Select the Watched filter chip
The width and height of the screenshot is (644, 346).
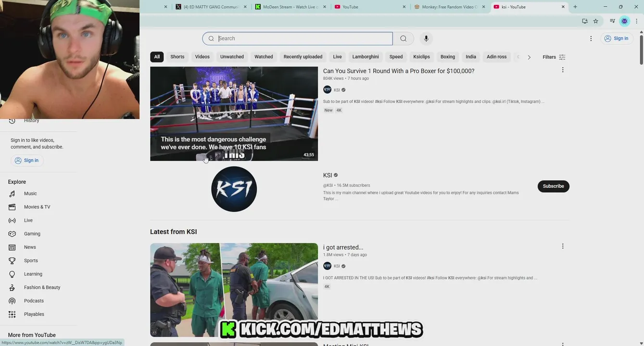pyautogui.click(x=264, y=57)
